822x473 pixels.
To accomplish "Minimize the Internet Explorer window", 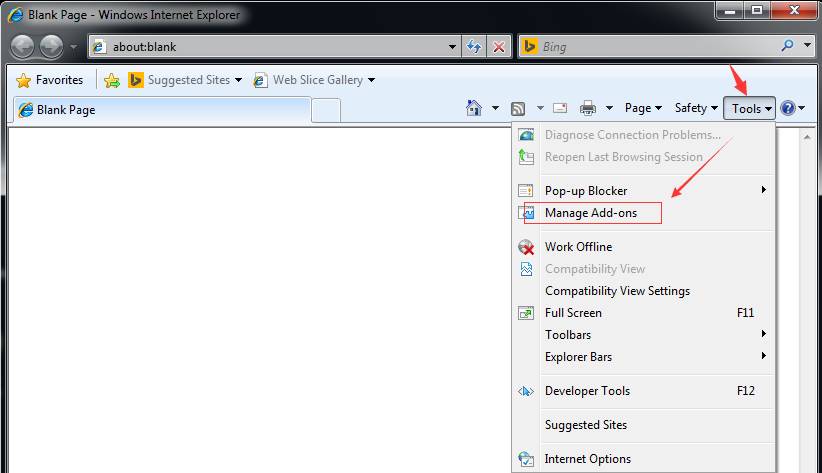I will click(730, 10).
